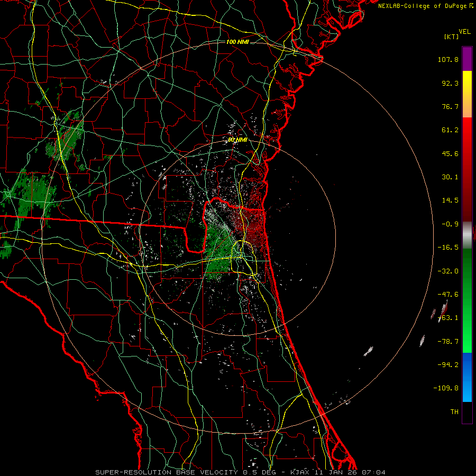Click the 45.6 velocity scale value
This screenshot has height=476, width=476.
(x=450, y=153)
